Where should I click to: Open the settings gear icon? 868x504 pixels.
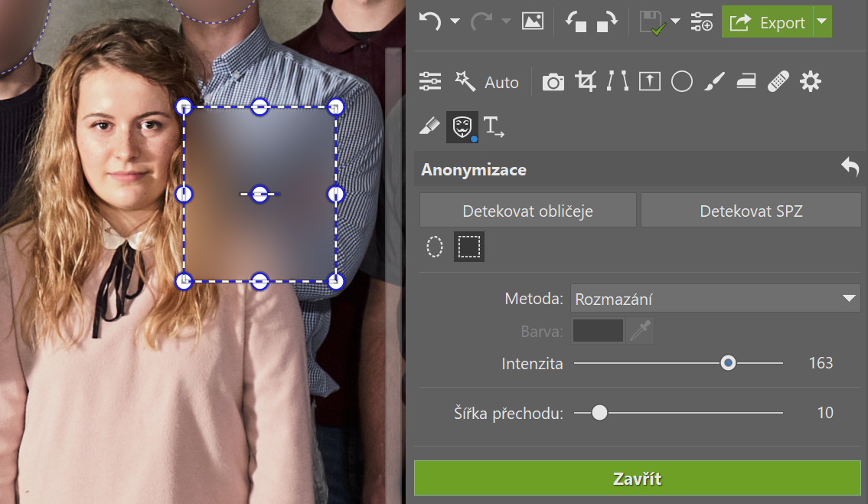811,81
